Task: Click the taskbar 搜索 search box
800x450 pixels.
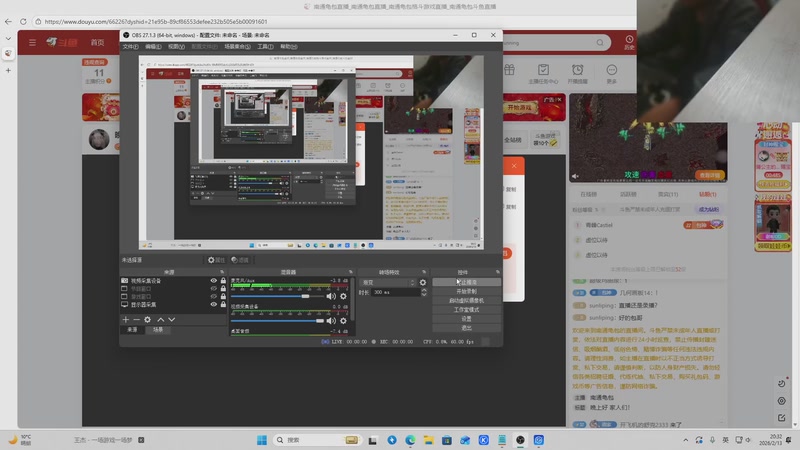Action: click(x=316, y=440)
